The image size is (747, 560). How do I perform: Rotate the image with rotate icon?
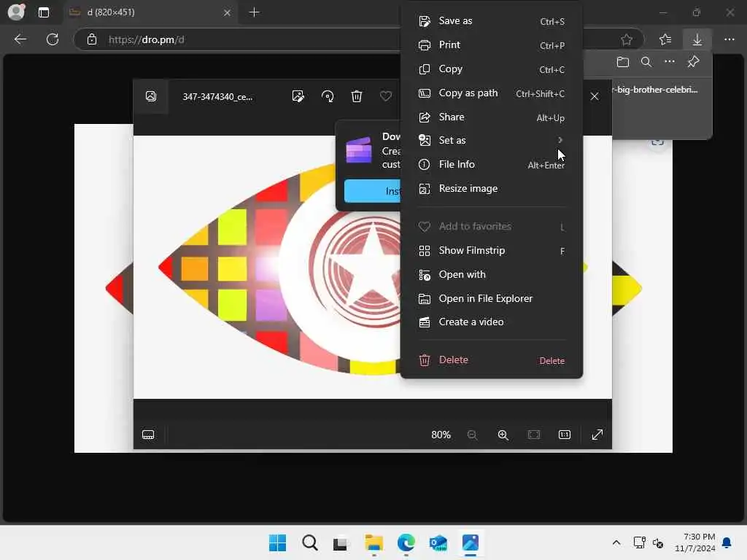[328, 97]
